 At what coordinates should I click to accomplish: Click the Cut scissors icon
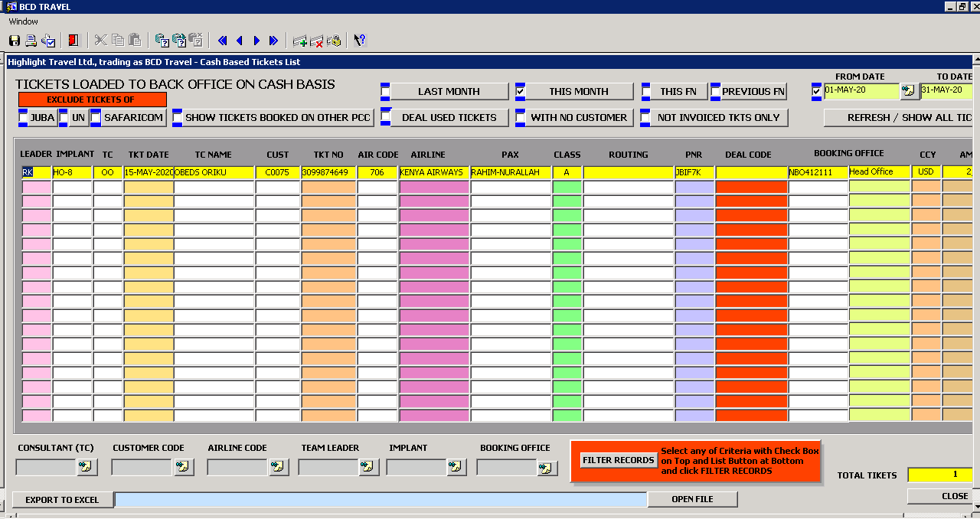tap(100, 41)
